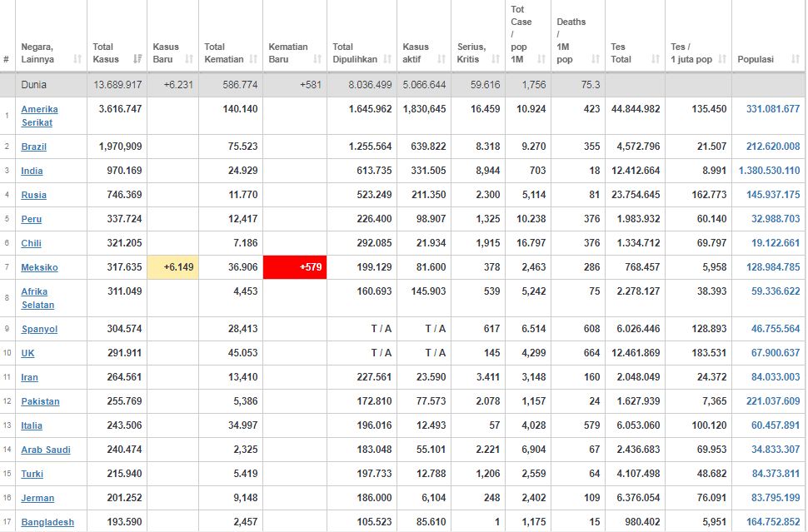
Task: Sort by Kasus aktif column arrows
Action: (441, 59)
